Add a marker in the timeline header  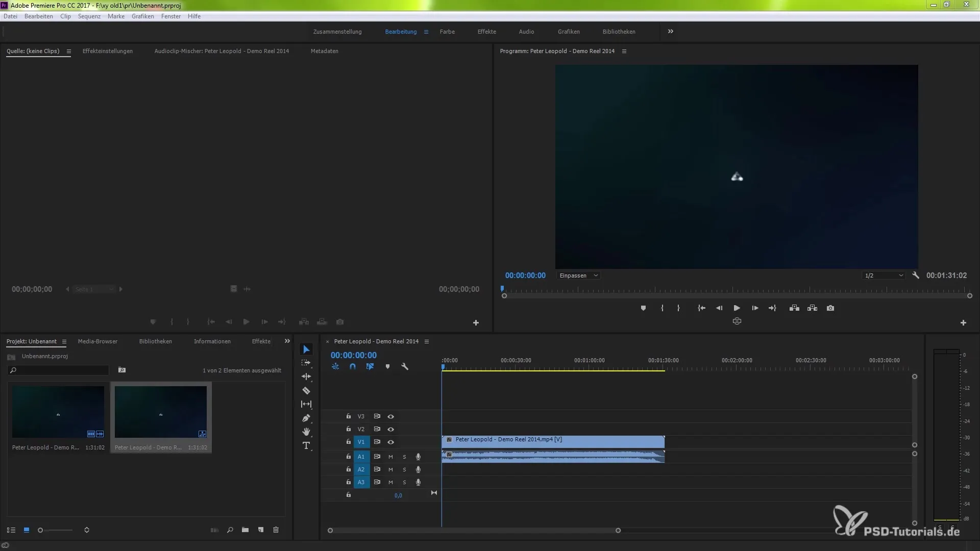[387, 367]
